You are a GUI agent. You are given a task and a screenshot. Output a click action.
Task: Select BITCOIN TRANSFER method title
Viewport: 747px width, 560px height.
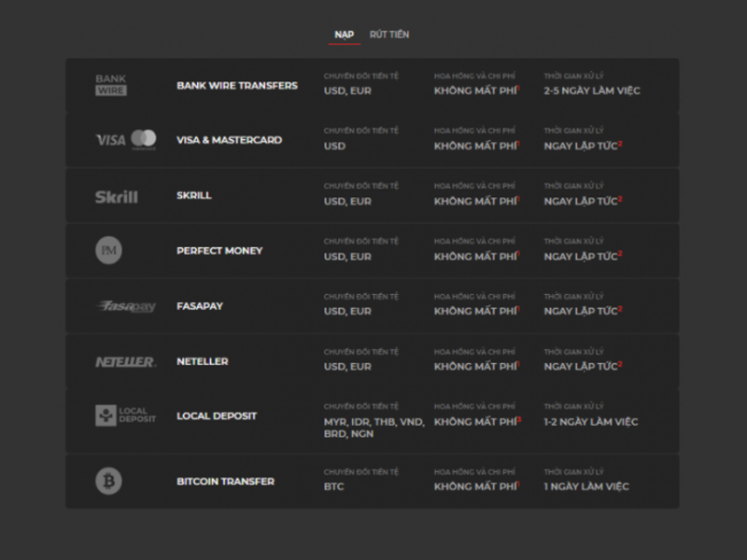pos(225,482)
